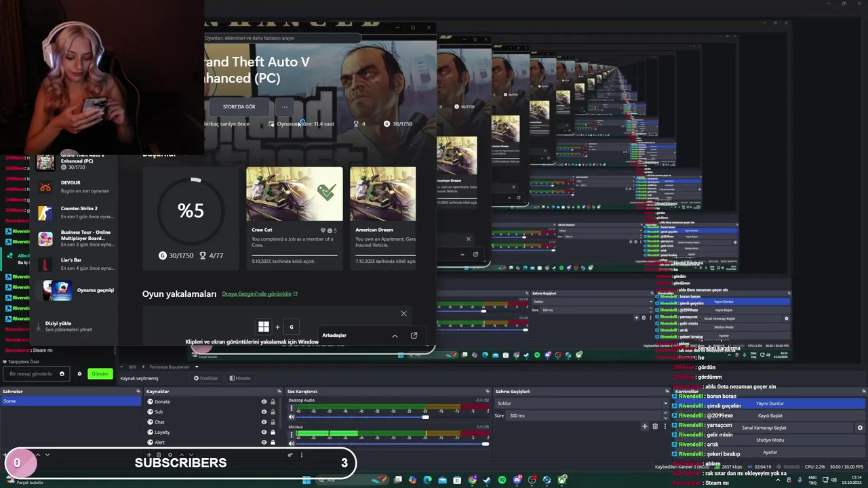Hide the Alert source with eye icon
The image size is (868, 488).
tap(264, 443)
